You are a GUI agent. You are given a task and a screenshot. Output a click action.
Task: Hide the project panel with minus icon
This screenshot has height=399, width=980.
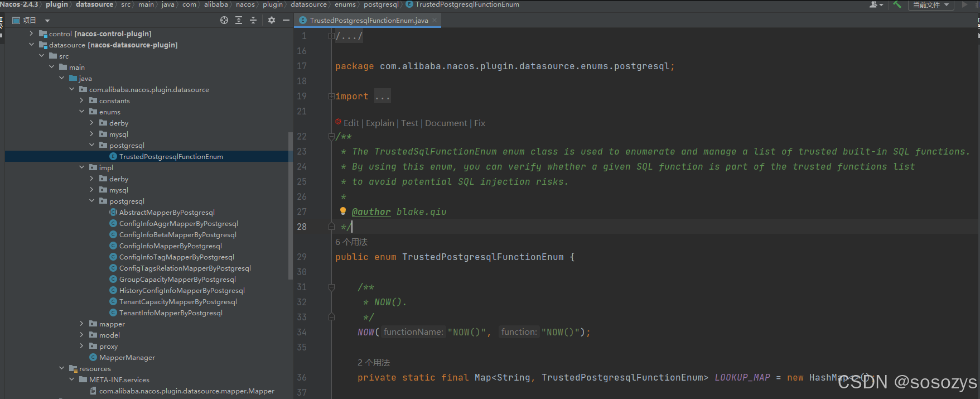click(286, 20)
